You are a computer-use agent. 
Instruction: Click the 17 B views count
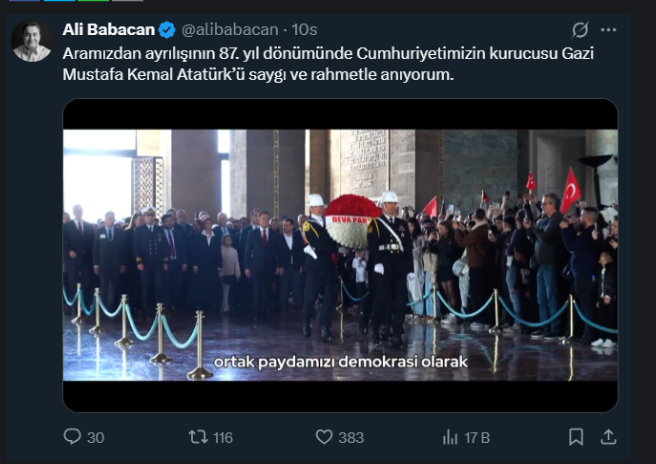tap(477, 438)
